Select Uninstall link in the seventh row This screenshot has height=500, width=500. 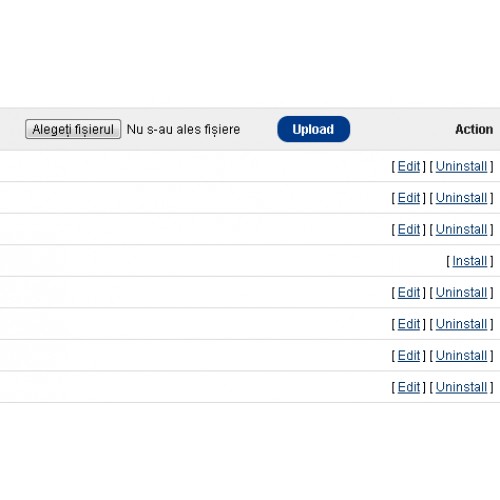[x=461, y=355]
